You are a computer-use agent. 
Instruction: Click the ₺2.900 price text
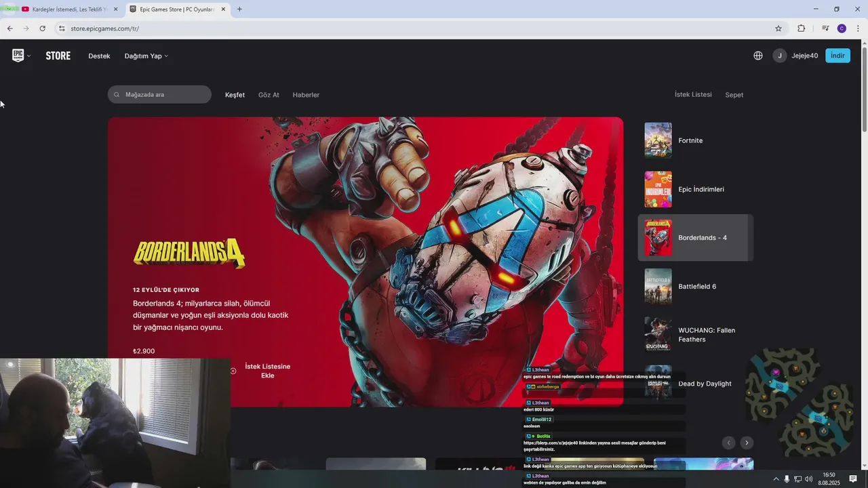click(144, 351)
